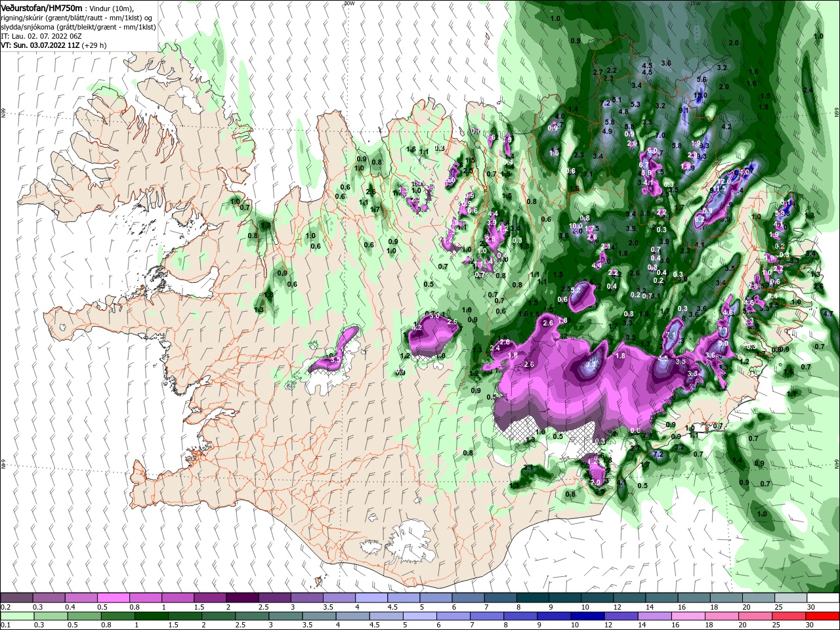Select the bright red rain-scale swatch labeled 30
This screenshot has height=630, width=840.
tap(822, 616)
